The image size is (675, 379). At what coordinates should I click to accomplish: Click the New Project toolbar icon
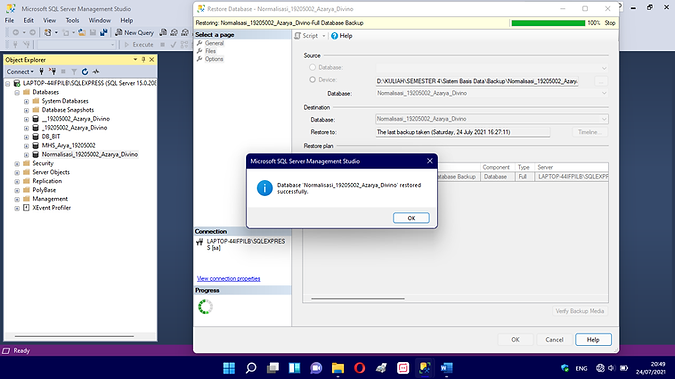[x=48, y=32]
